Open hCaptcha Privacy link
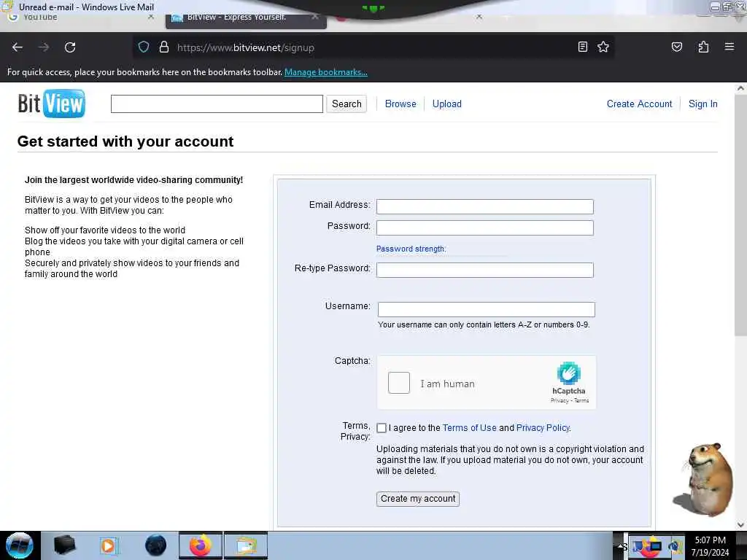747x560 pixels. pos(560,400)
